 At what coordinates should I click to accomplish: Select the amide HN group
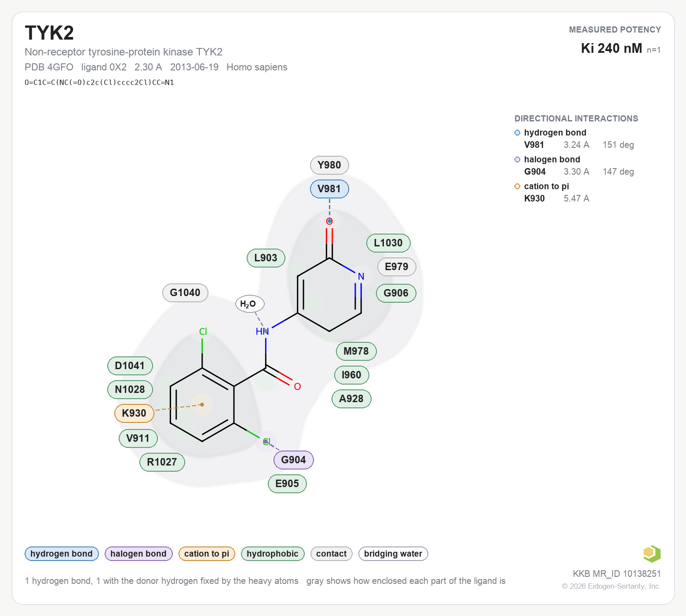(x=262, y=331)
